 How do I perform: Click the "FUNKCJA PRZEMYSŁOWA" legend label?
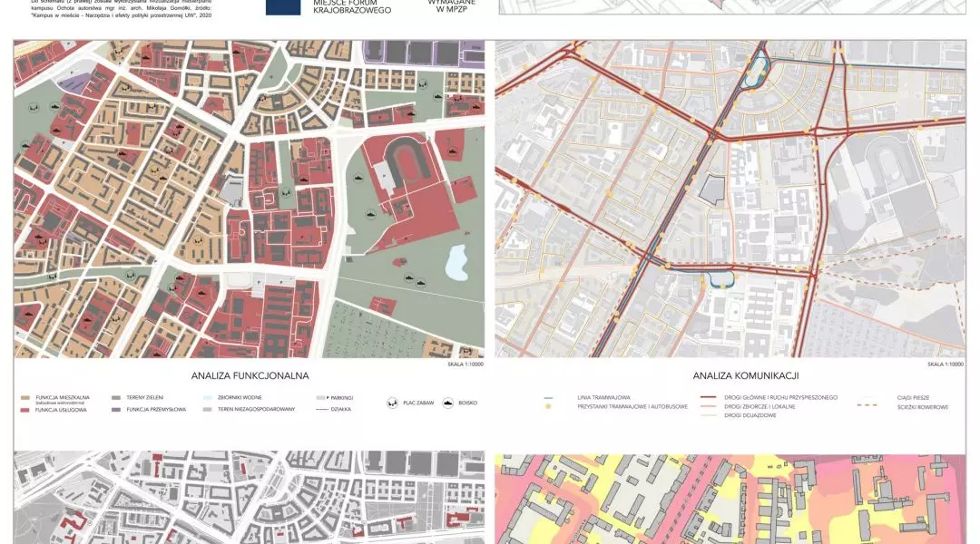click(x=156, y=410)
